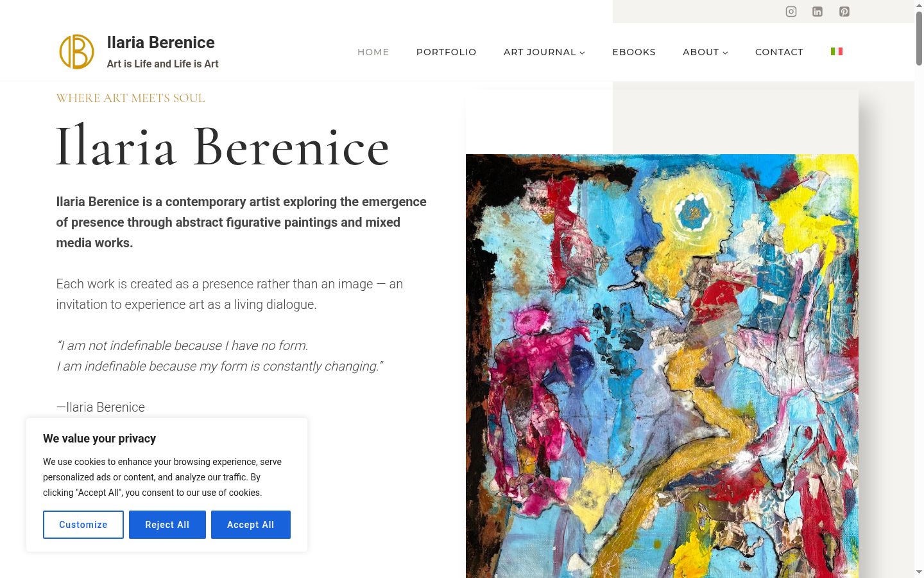The image size is (924, 578).
Task: Go to the Home menu item
Action: pyautogui.click(x=373, y=52)
